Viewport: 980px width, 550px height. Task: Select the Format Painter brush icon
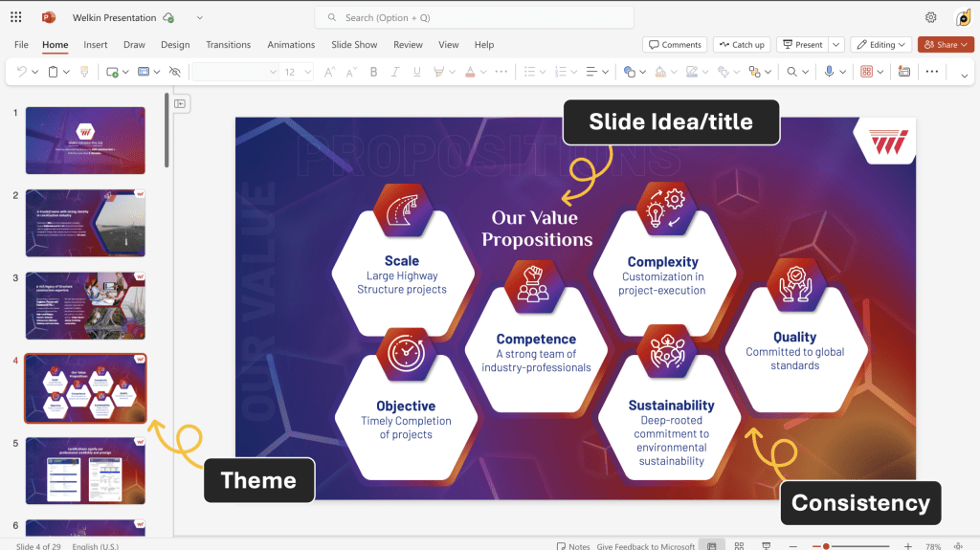(84, 72)
